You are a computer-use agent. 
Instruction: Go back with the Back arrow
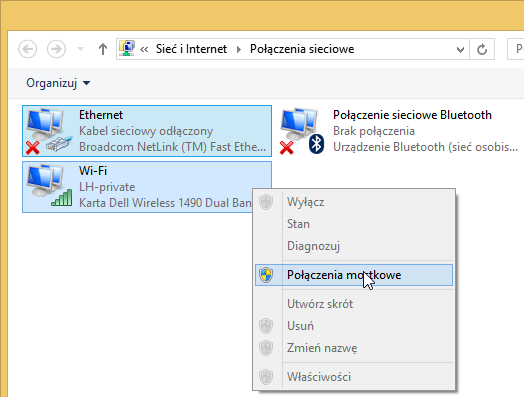click(x=27, y=49)
